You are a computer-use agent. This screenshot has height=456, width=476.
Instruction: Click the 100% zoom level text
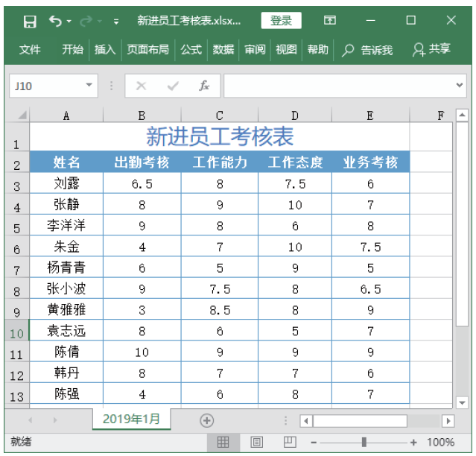[440, 442]
